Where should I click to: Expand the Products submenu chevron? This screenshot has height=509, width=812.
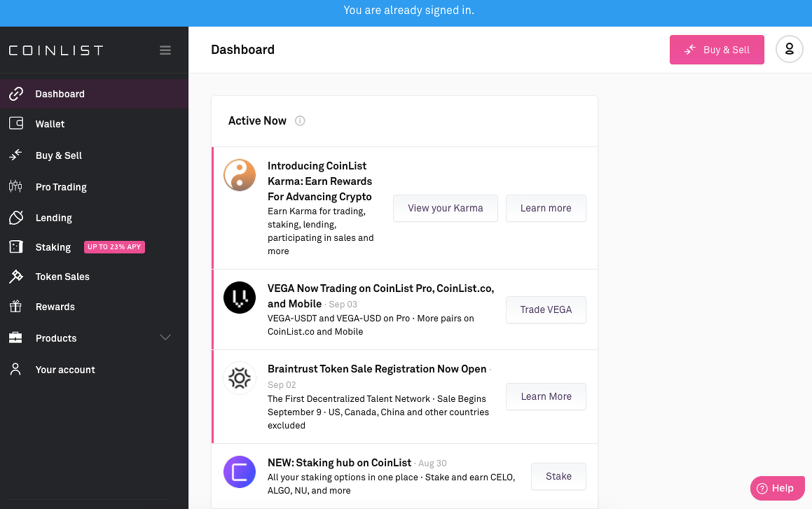point(165,337)
